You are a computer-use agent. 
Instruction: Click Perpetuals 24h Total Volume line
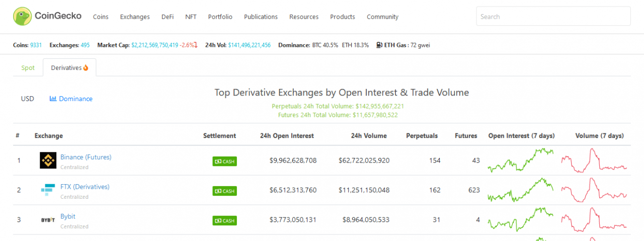338,106
